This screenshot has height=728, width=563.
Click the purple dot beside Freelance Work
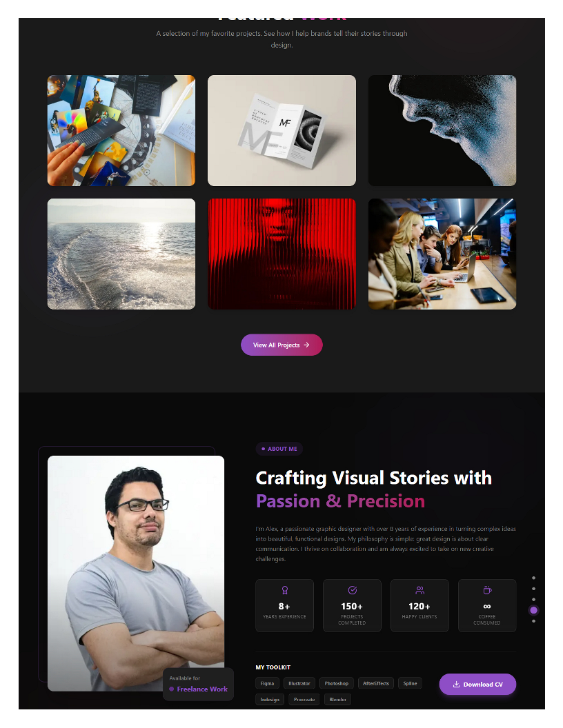click(x=171, y=689)
